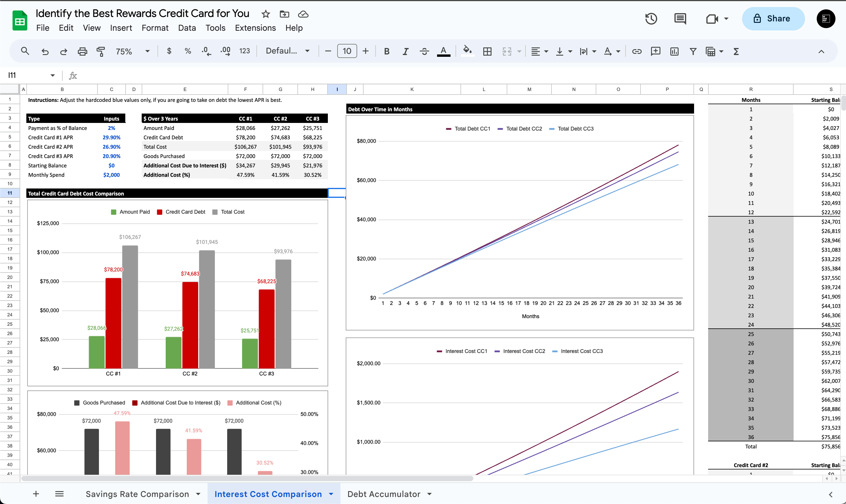
Task: Insert a link using chain icon
Action: click(x=636, y=51)
